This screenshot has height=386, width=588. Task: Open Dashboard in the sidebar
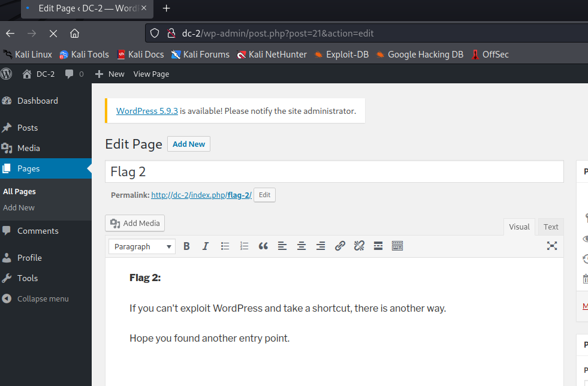coord(46,101)
